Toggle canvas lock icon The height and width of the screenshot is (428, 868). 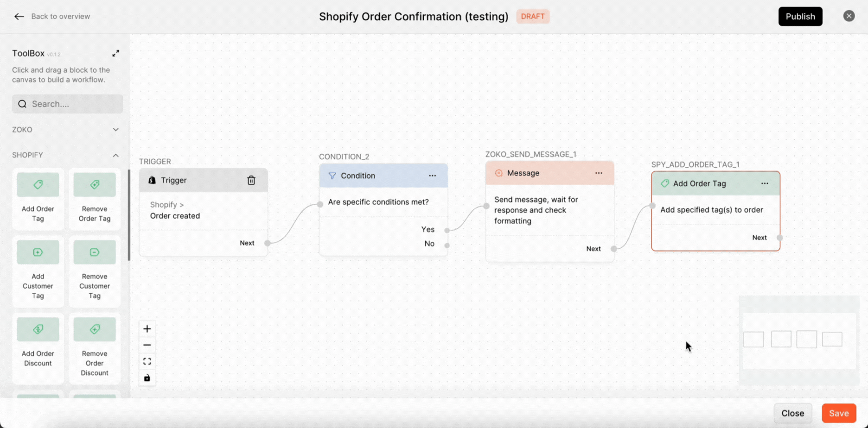[x=147, y=378]
